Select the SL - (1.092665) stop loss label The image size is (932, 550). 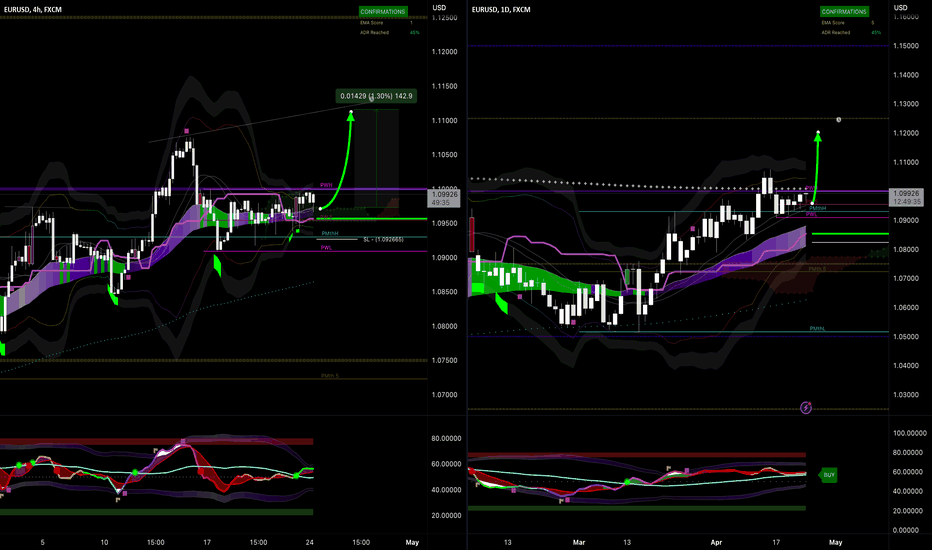tap(383, 240)
